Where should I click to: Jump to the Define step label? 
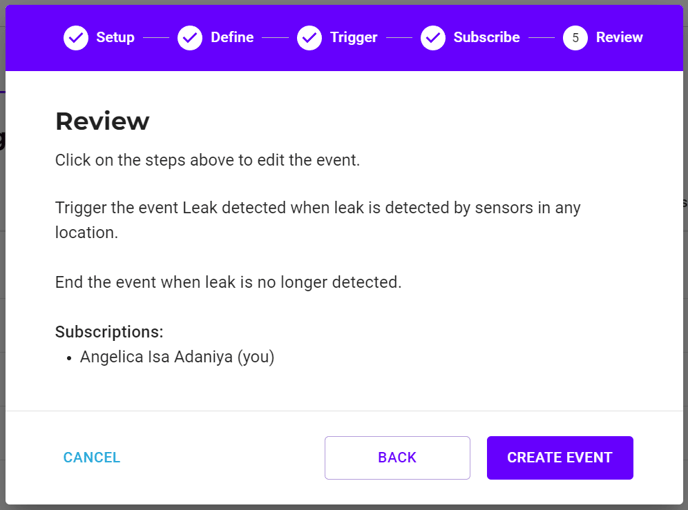(x=232, y=37)
